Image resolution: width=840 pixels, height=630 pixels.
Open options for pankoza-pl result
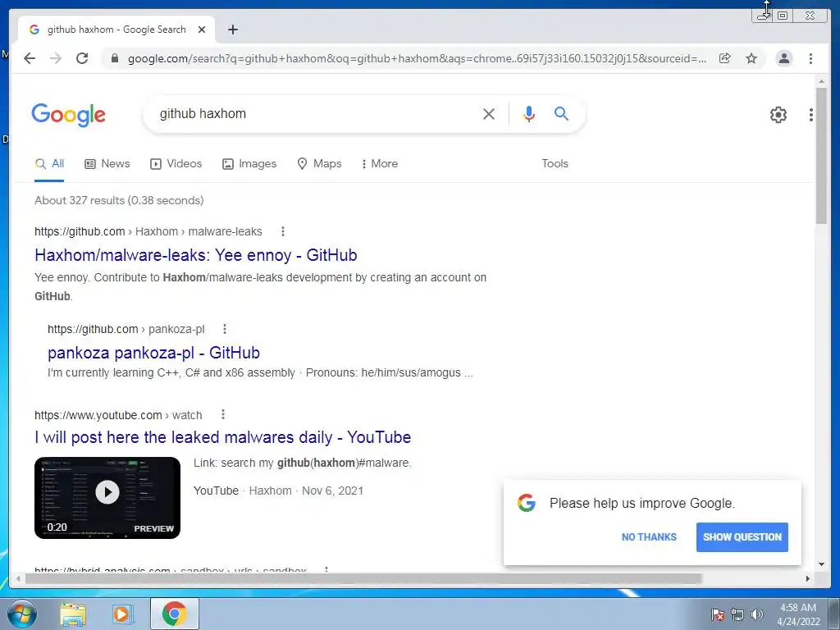[x=225, y=329]
